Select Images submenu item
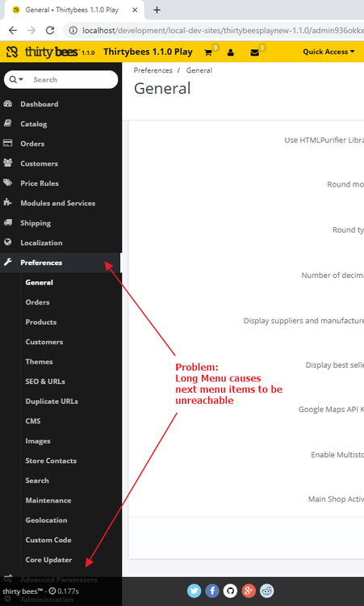 click(x=38, y=440)
